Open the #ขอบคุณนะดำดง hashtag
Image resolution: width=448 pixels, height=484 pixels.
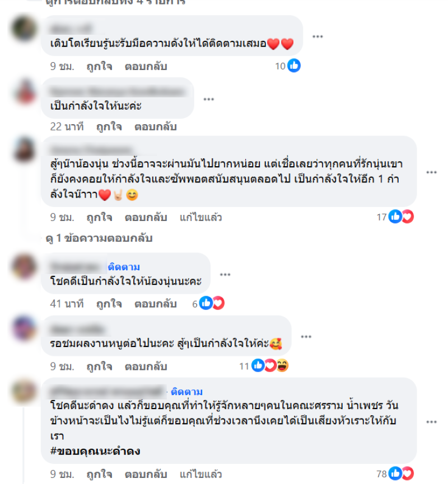95,451
